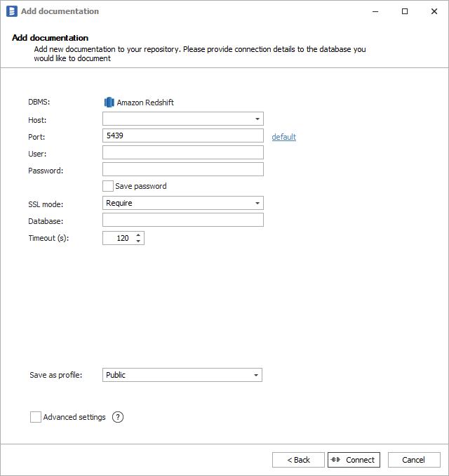Decrease Timeout with the down arrow
Screen dimensions: 449x476
[x=138, y=241]
